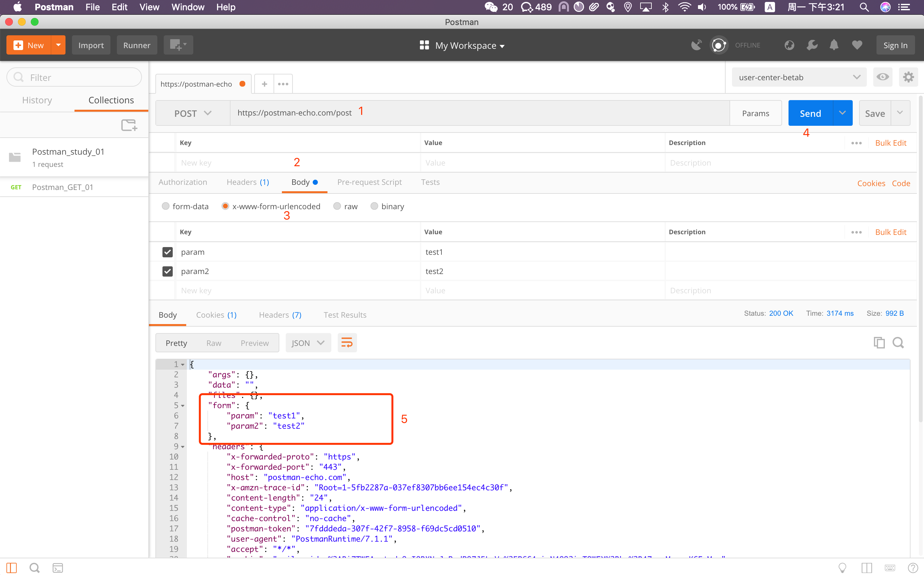Open the POST method dropdown

tap(193, 113)
